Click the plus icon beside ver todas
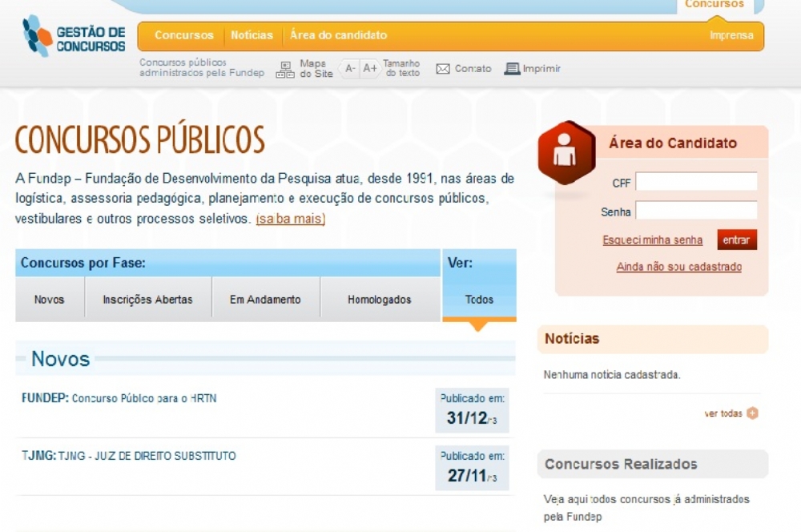 coord(751,413)
